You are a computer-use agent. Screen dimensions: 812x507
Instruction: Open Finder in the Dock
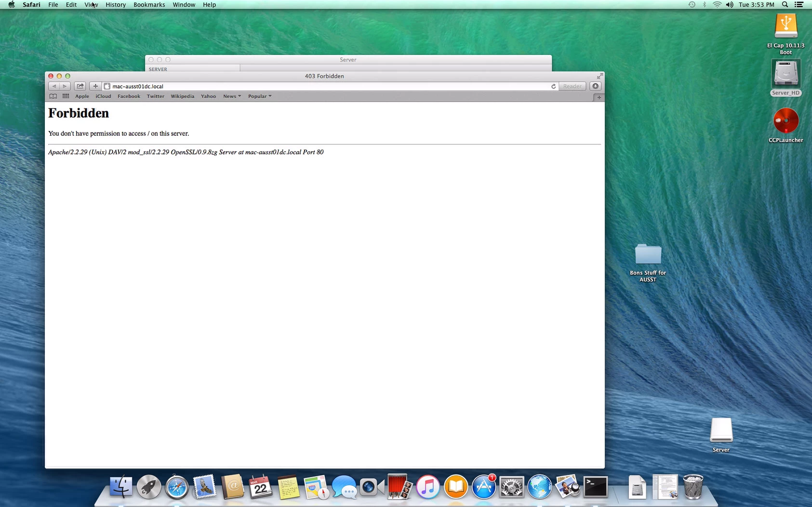(121, 487)
